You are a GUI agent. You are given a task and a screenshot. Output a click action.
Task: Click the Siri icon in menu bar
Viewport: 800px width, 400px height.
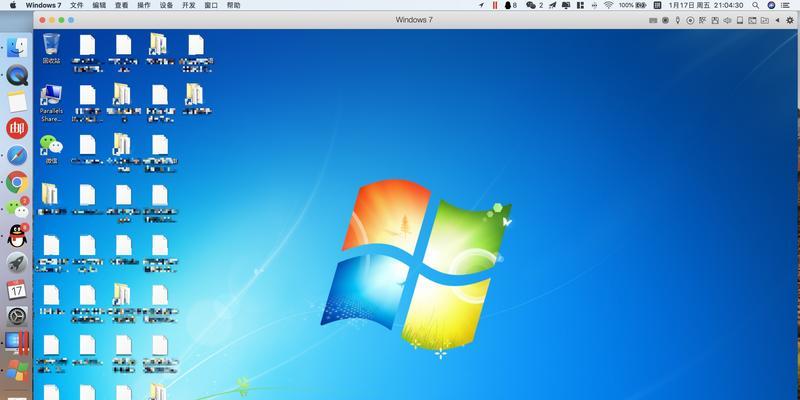tap(771, 5)
